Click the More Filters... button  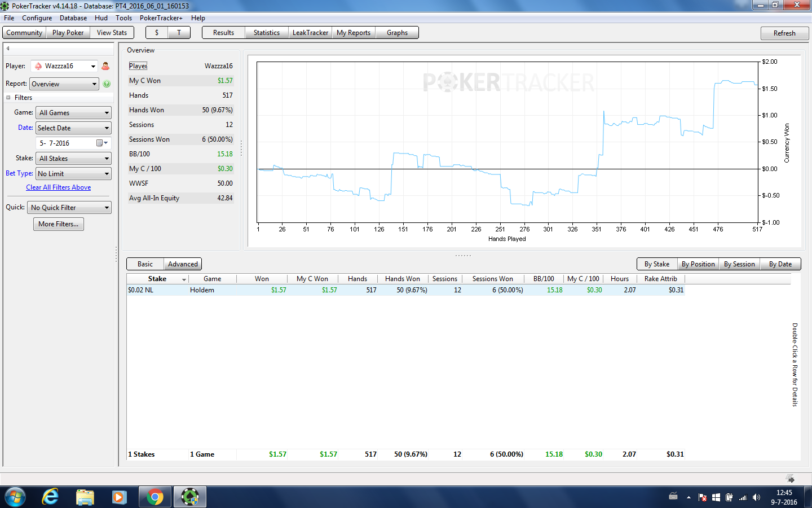[59, 224]
